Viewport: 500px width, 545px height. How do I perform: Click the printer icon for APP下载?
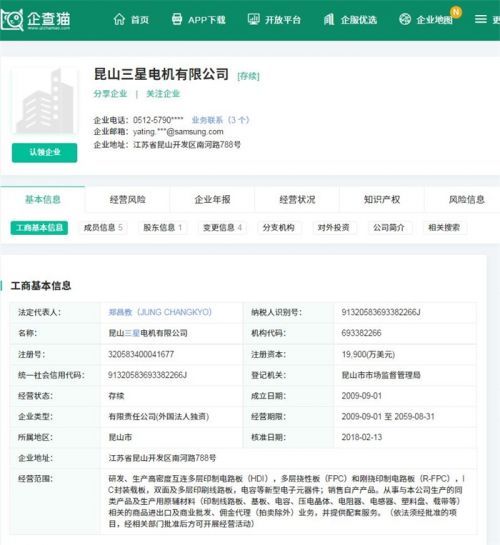point(177,19)
